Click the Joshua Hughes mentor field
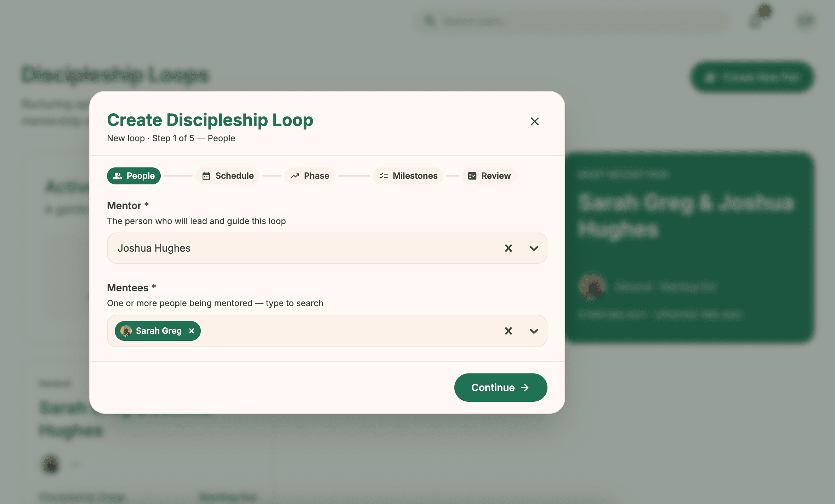The image size is (835, 504). coord(327,248)
